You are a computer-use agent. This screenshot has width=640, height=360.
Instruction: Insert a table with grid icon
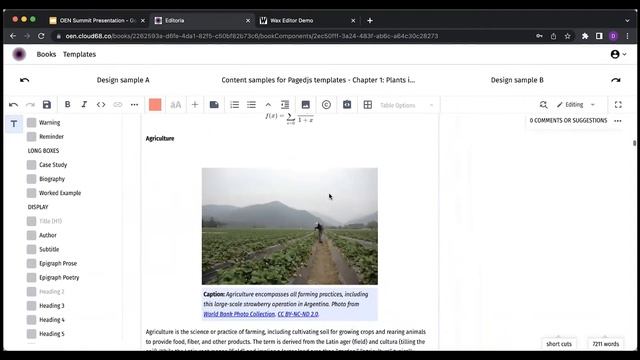(x=368, y=105)
